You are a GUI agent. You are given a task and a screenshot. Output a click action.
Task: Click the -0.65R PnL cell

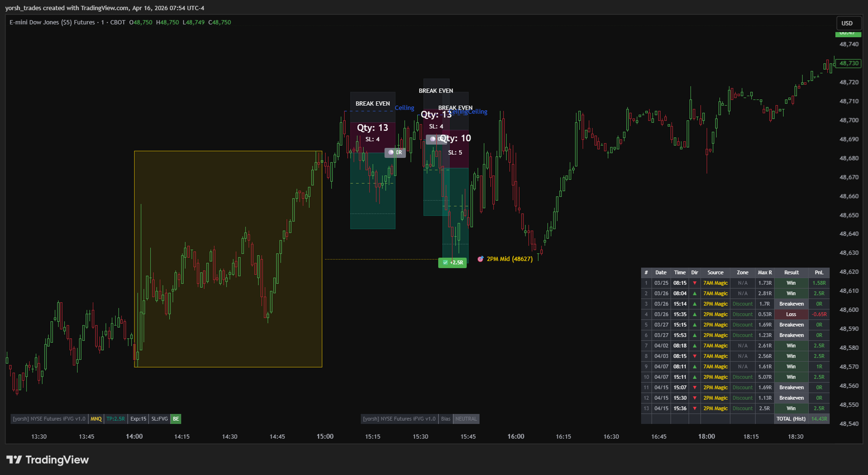pyautogui.click(x=819, y=314)
